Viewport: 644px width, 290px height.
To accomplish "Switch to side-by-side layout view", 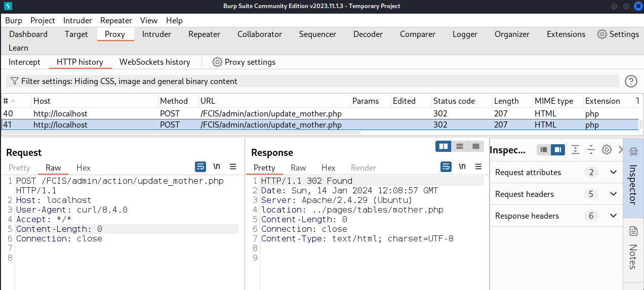I will click(x=444, y=146).
